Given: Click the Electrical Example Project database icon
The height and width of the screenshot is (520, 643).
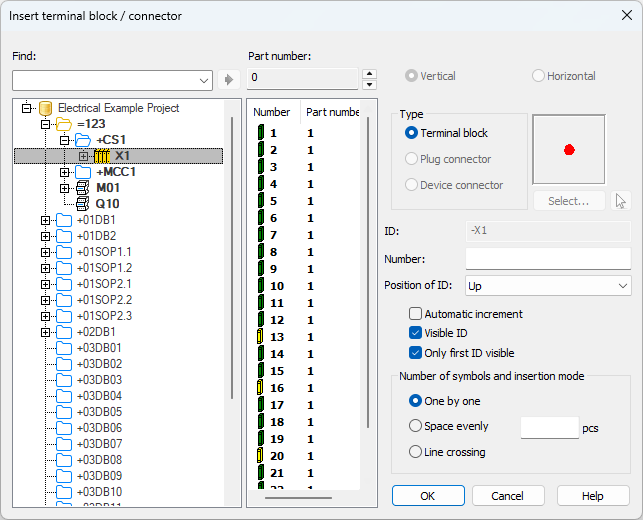Looking at the screenshot, I should [45, 108].
